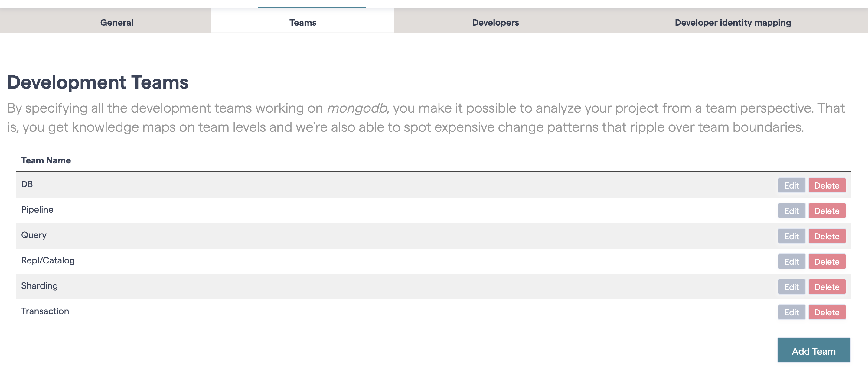Viewport: 868px width, 374px height.
Task: Delete the DB team
Action: pyautogui.click(x=827, y=185)
